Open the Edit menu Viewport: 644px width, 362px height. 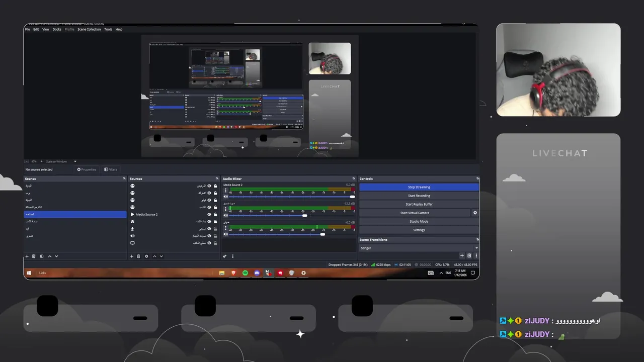click(x=36, y=29)
